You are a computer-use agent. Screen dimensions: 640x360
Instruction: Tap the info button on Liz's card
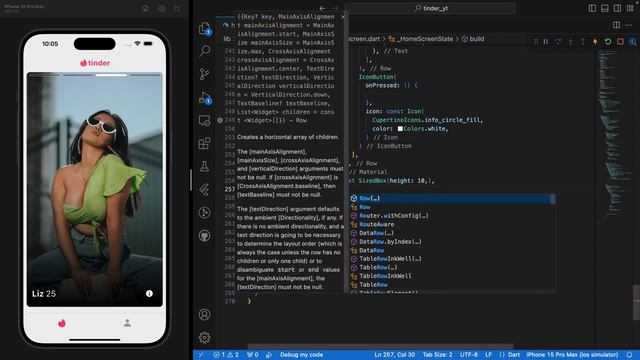pyautogui.click(x=149, y=293)
